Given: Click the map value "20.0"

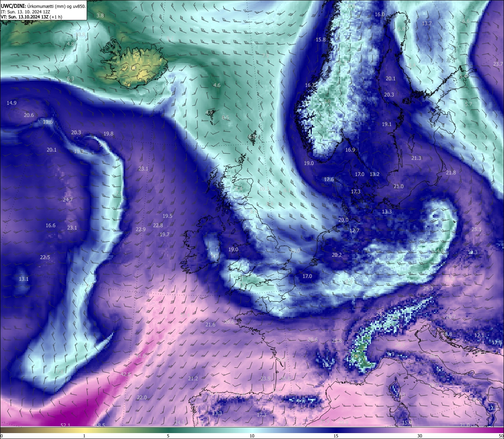Looking at the screenshot, I should pos(343,220).
